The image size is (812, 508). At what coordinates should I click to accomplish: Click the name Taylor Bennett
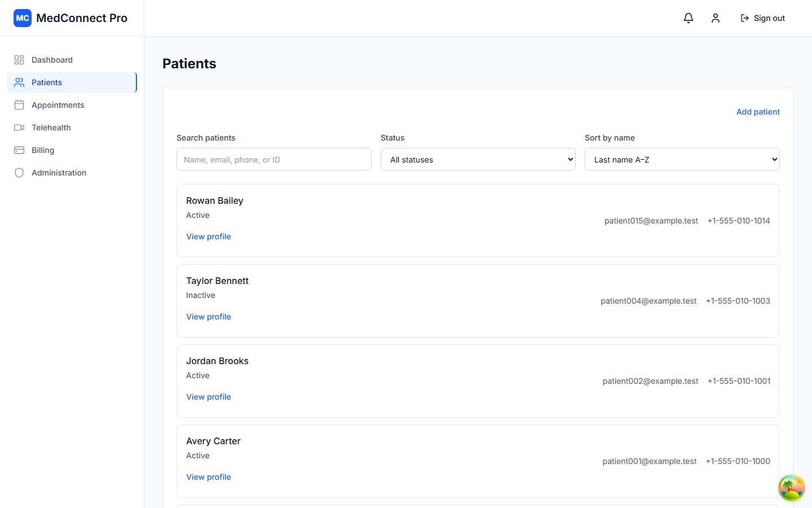point(217,281)
